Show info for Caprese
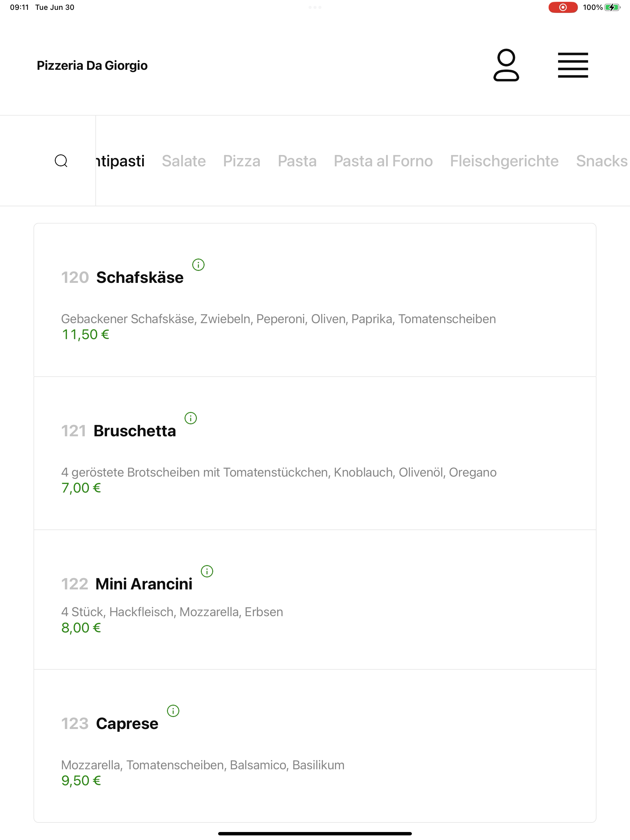This screenshot has width=630, height=840. (x=173, y=711)
